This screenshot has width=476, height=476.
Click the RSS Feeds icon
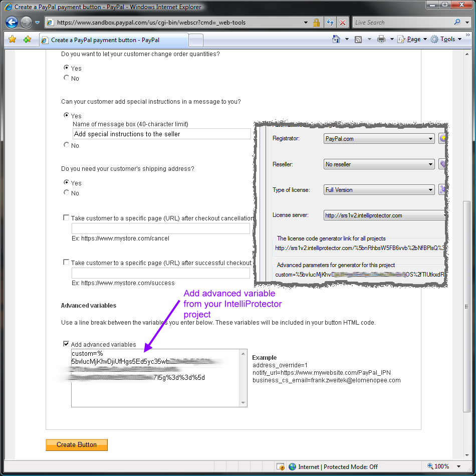358,39
